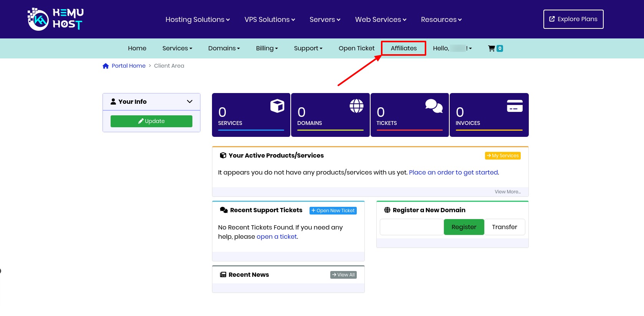Open the Services client menu dropdown
644x316 pixels.
tap(177, 48)
